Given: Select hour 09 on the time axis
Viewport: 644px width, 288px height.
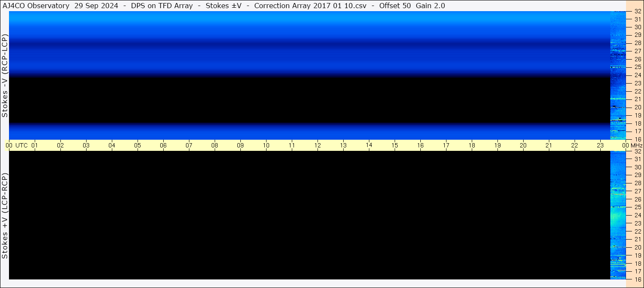Looking at the screenshot, I should [240, 145].
